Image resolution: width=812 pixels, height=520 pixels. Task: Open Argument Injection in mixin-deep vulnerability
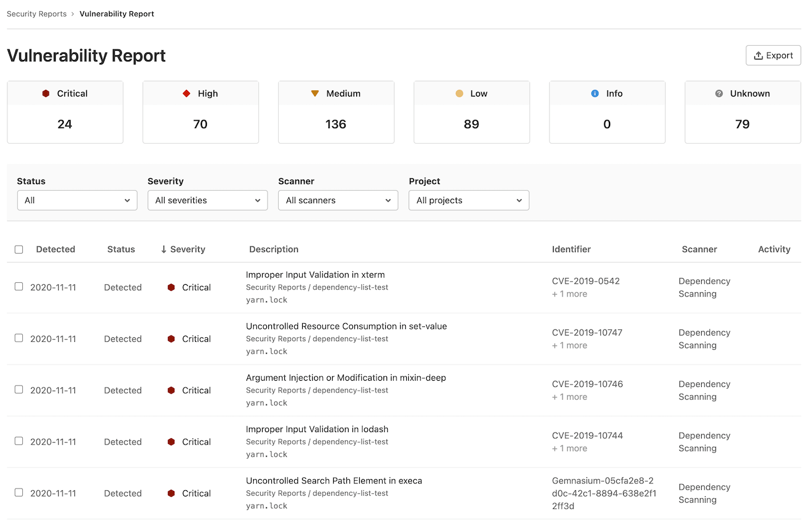click(x=346, y=378)
